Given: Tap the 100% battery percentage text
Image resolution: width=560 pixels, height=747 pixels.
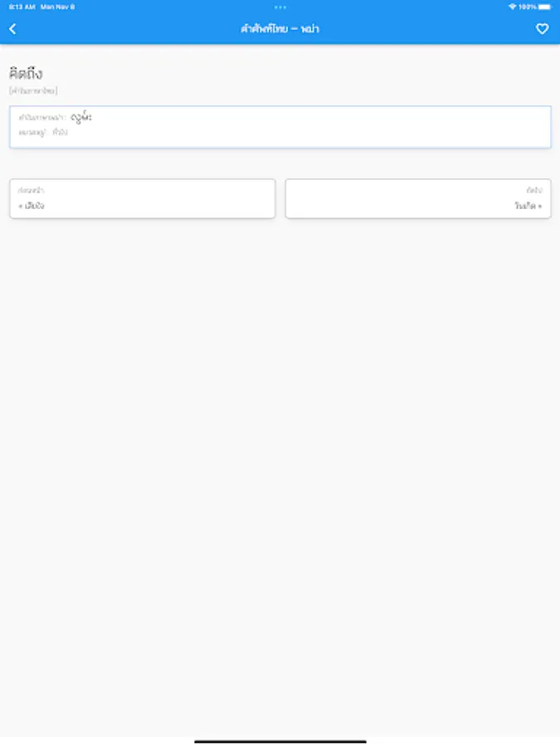Looking at the screenshot, I should (x=528, y=7).
